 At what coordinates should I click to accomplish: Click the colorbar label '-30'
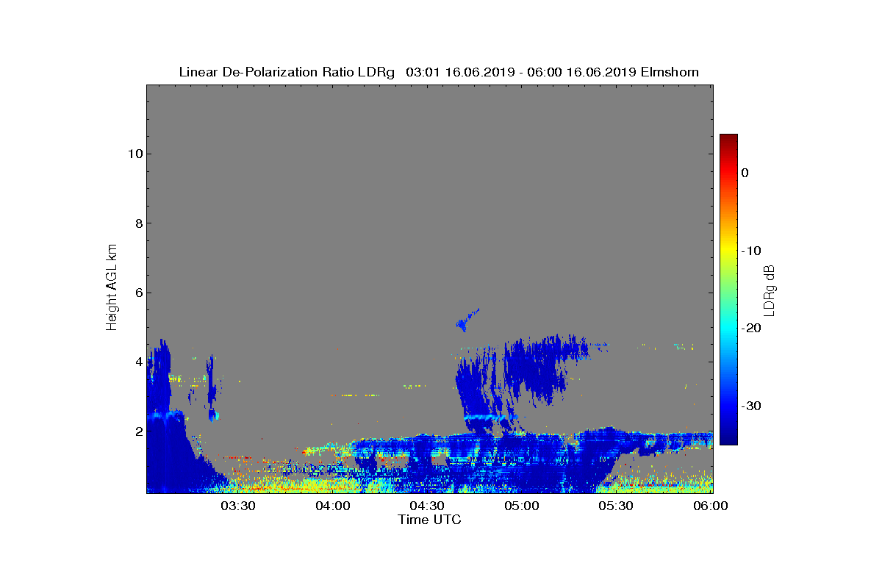click(x=750, y=406)
